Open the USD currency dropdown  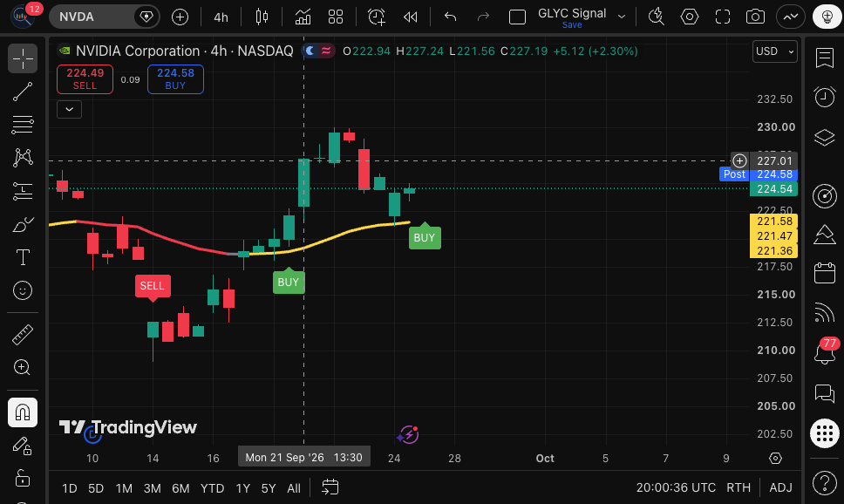(774, 51)
